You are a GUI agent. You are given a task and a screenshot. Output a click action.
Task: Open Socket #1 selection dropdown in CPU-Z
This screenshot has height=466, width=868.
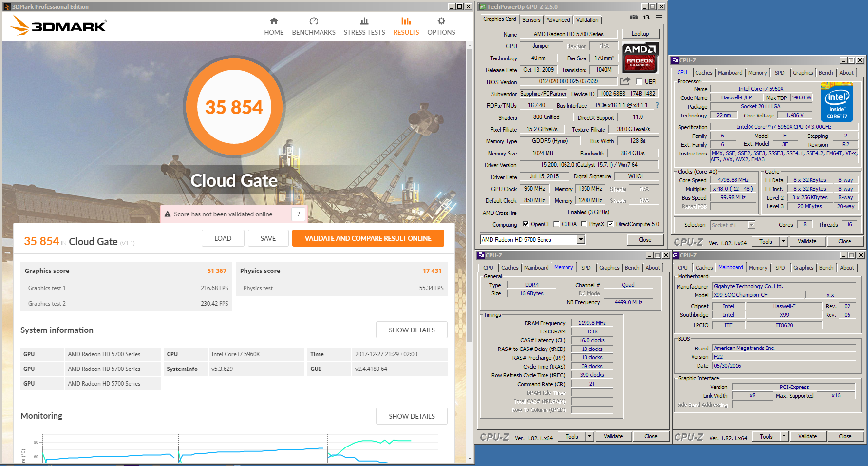(x=751, y=225)
